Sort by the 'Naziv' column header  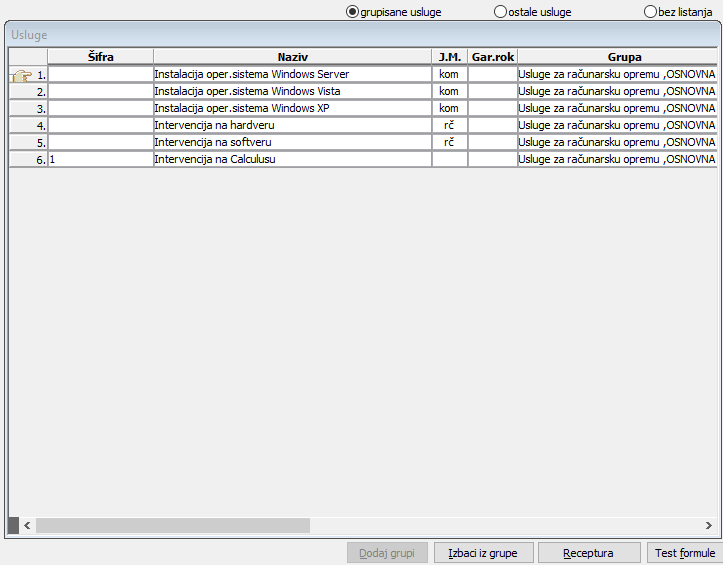coord(292,57)
